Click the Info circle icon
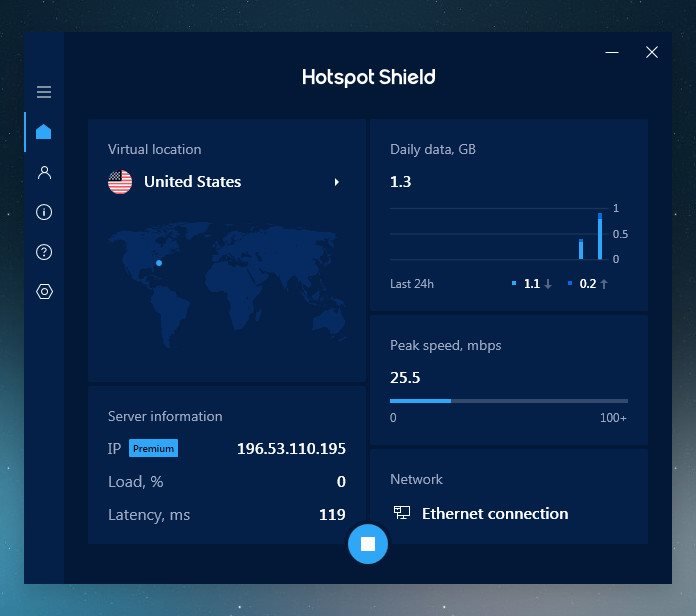The width and height of the screenshot is (696, 616). click(x=44, y=212)
